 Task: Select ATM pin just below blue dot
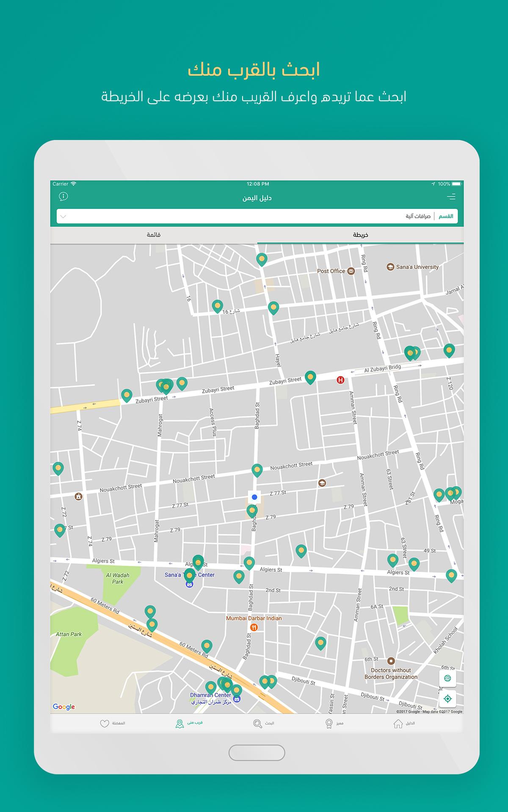point(252,511)
